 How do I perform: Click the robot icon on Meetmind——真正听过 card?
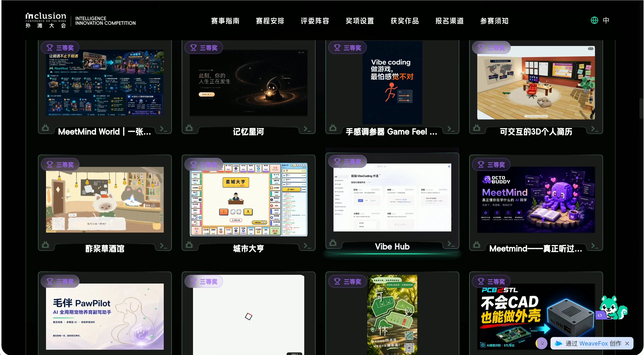point(477,245)
